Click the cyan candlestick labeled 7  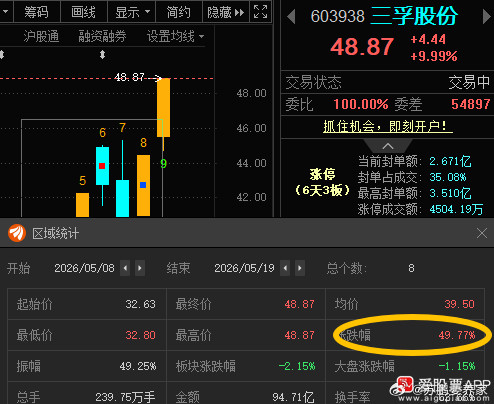122,198
